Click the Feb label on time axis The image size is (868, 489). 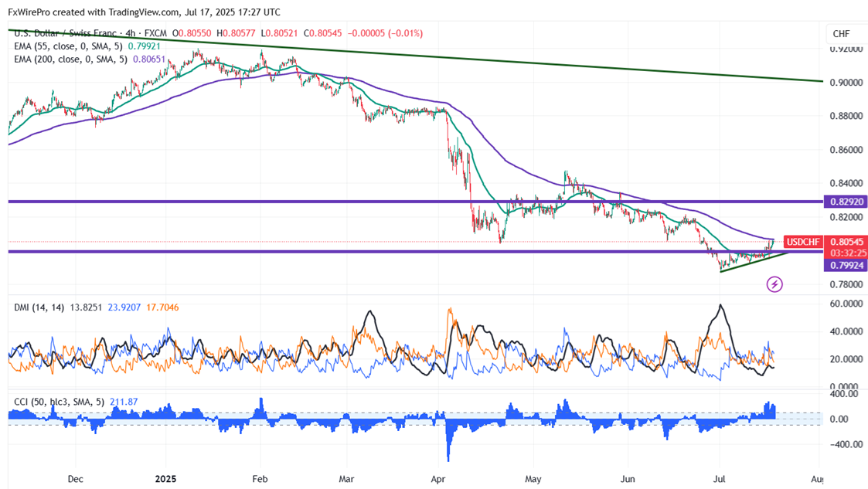(260, 478)
